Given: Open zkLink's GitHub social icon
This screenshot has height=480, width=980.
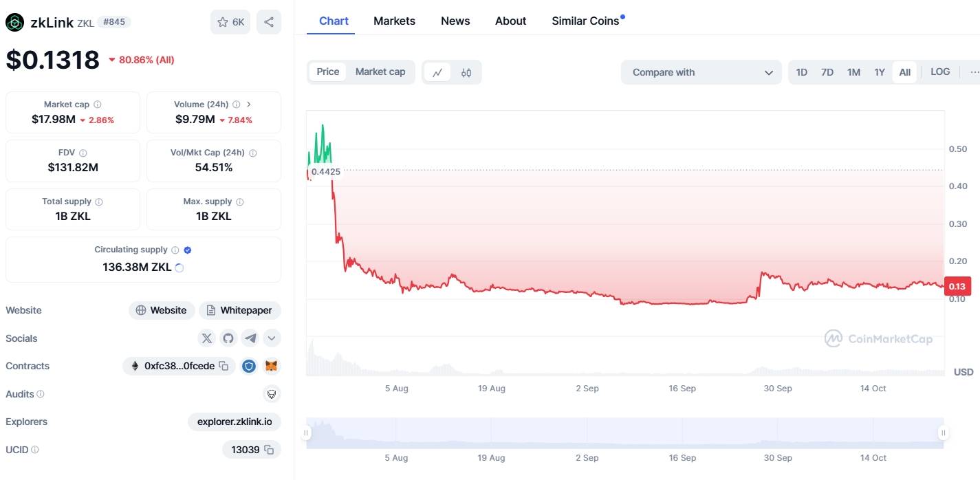Looking at the screenshot, I should [228, 338].
